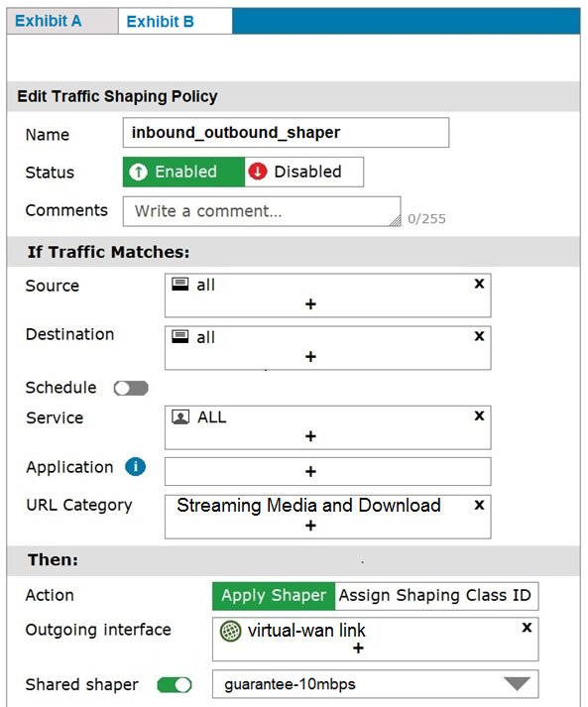Add a Service entry with plus

(x=310, y=436)
